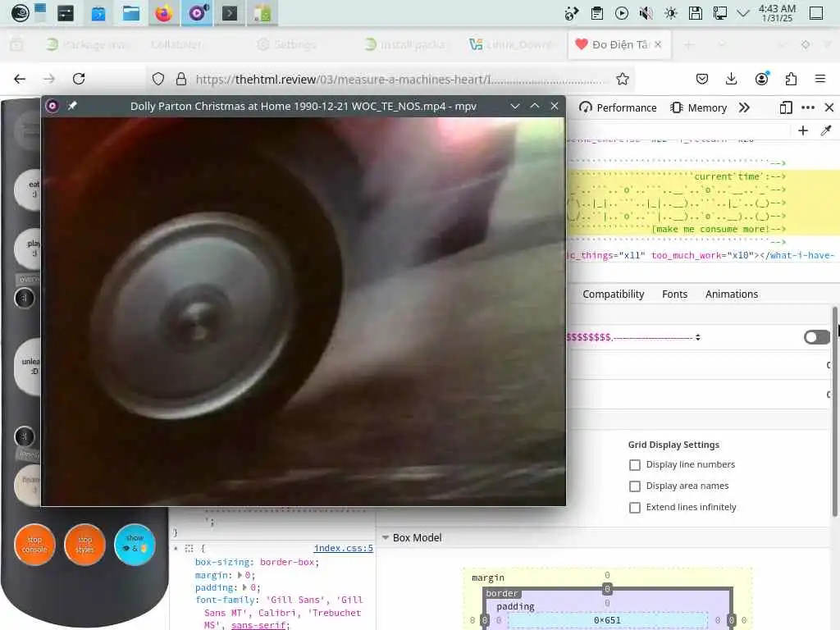The height and width of the screenshot is (630, 840).
Task: Click the media play tray icon
Action: point(622,13)
